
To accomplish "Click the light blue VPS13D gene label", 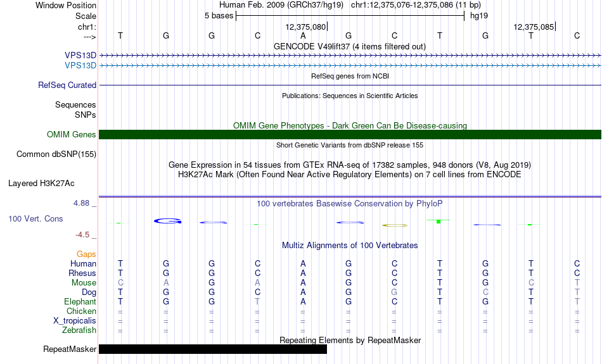I will pyautogui.click(x=80, y=66).
